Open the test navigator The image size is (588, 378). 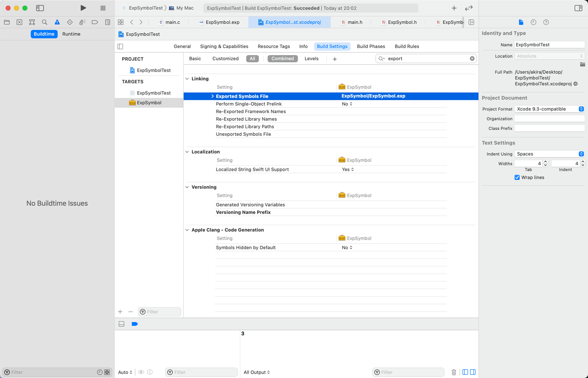tap(70, 22)
